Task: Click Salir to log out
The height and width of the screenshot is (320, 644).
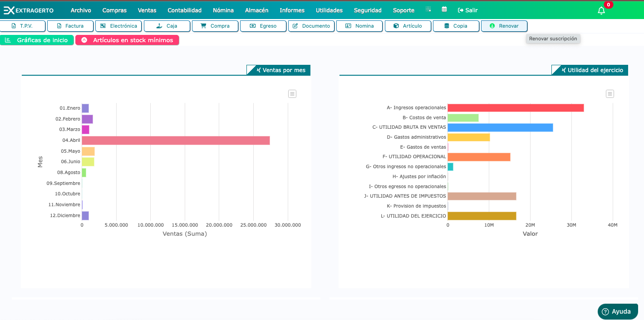Action: pyautogui.click(x=467, y=10)
